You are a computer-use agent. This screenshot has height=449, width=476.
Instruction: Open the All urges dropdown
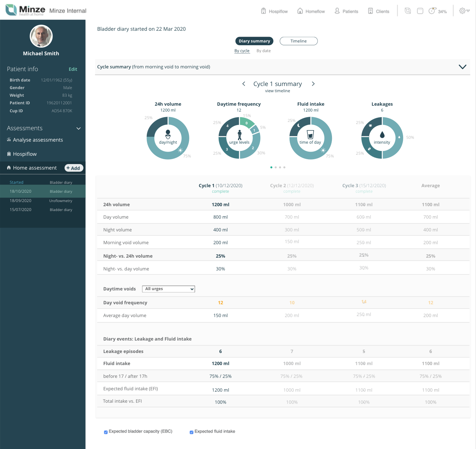[x=169, y=289]
